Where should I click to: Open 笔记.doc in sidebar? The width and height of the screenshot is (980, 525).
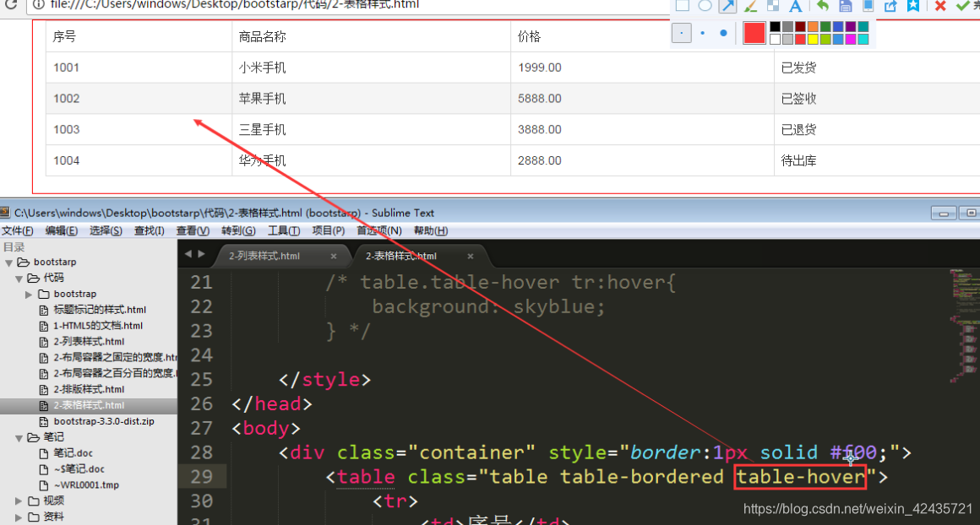point(73,453)
